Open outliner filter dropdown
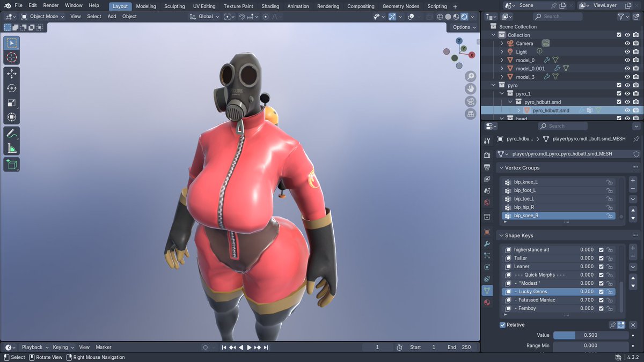644x362 pixels. pyautogui.click(x=623, y=17)
